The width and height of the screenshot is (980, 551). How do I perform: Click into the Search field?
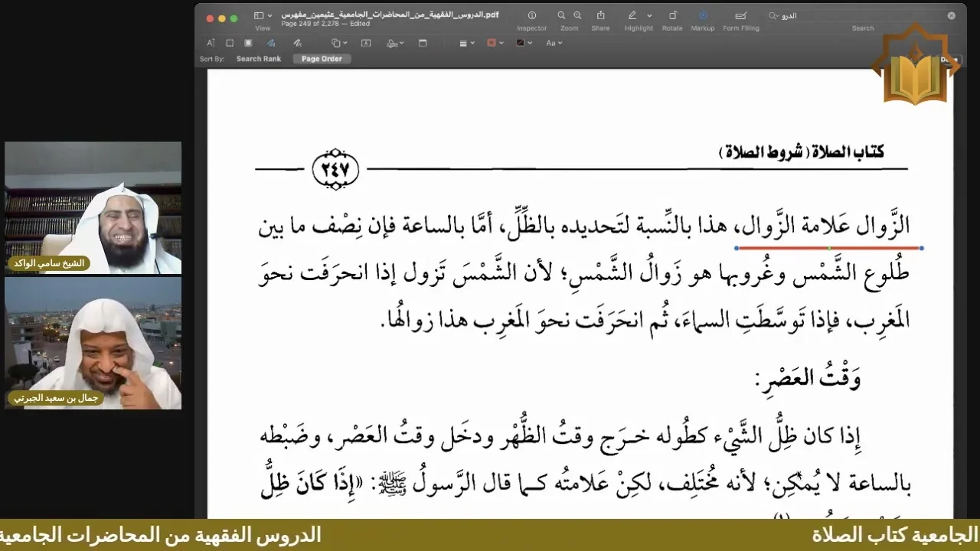click(x=862, y=15)
